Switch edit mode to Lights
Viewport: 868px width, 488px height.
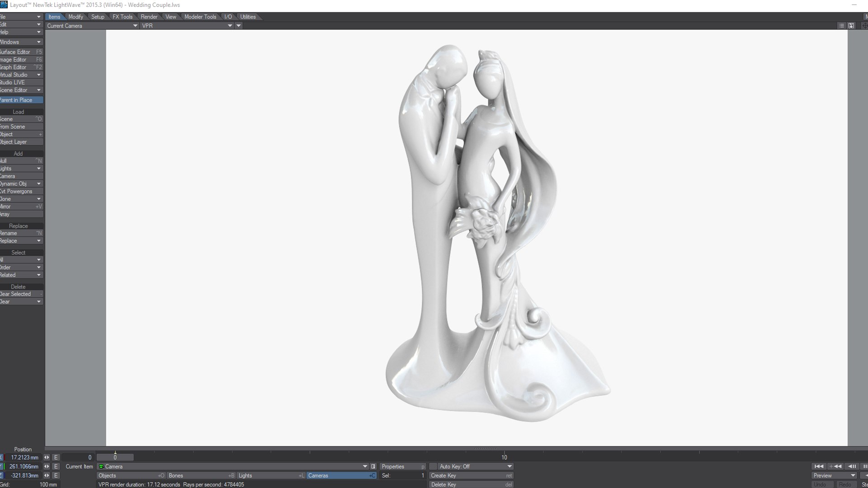[271, 475]
